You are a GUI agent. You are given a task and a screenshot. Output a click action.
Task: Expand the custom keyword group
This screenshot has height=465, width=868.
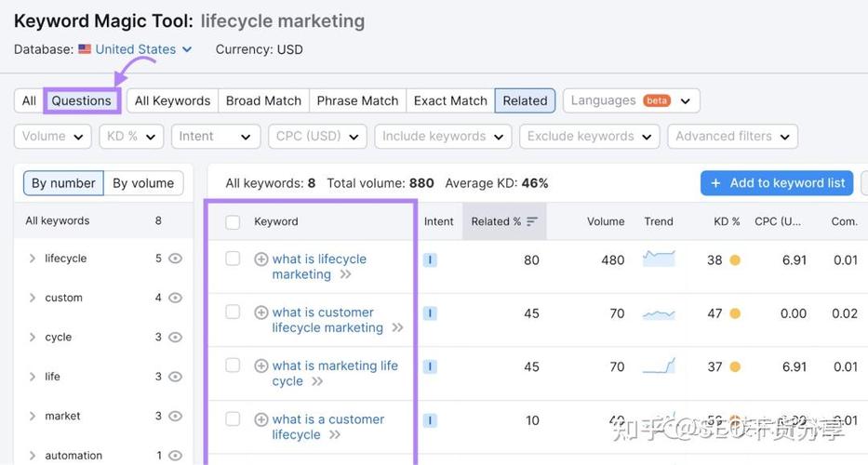click(33, 298)
